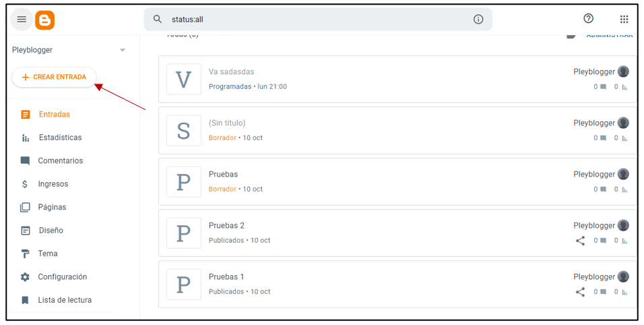The height and width of the screenshot is (325, 644).
Task: Open comments icon on Pruebas post
Action: coord(603,189)
